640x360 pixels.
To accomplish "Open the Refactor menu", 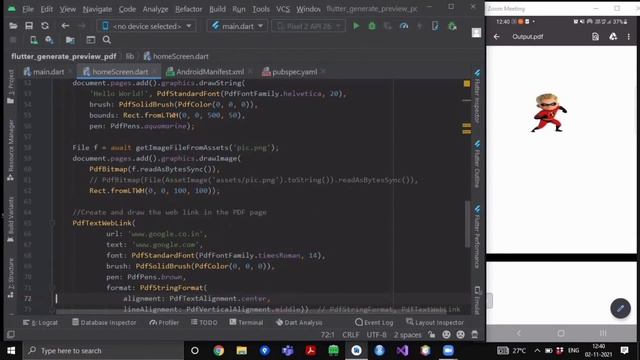I will pos(188,9).
